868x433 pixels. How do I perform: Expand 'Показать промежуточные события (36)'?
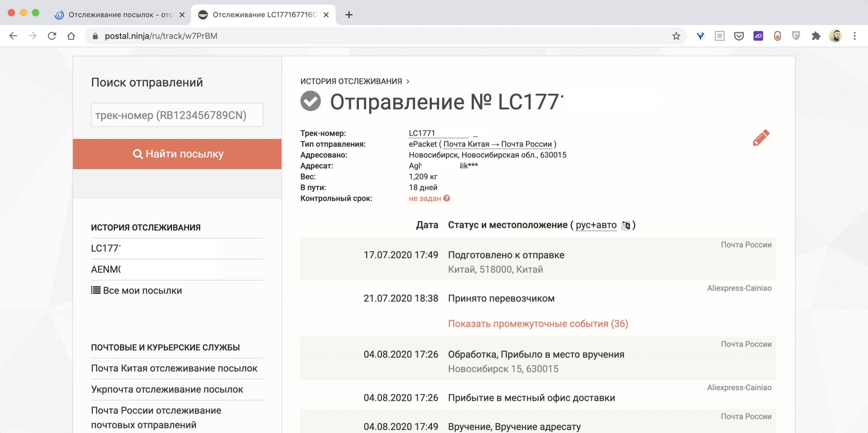tap(538, 324)
